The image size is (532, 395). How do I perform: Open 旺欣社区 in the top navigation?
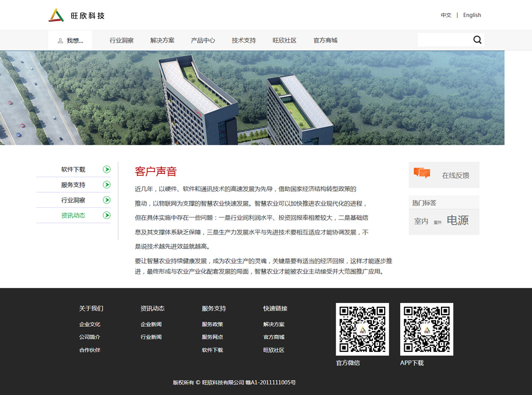coord(284,40)
